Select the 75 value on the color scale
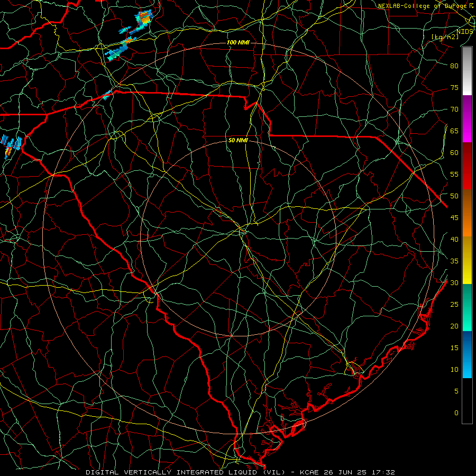Screen dimensions: 476x476 454,87
